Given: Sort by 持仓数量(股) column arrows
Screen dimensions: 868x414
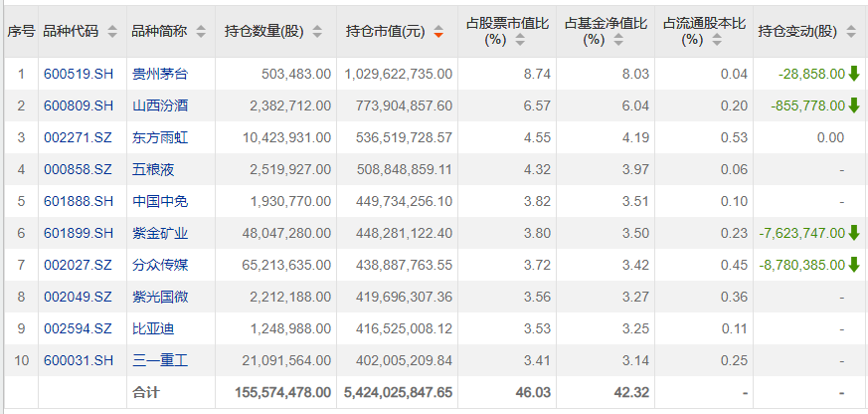Looking at the screenshot, I should (x=317, y=32).
